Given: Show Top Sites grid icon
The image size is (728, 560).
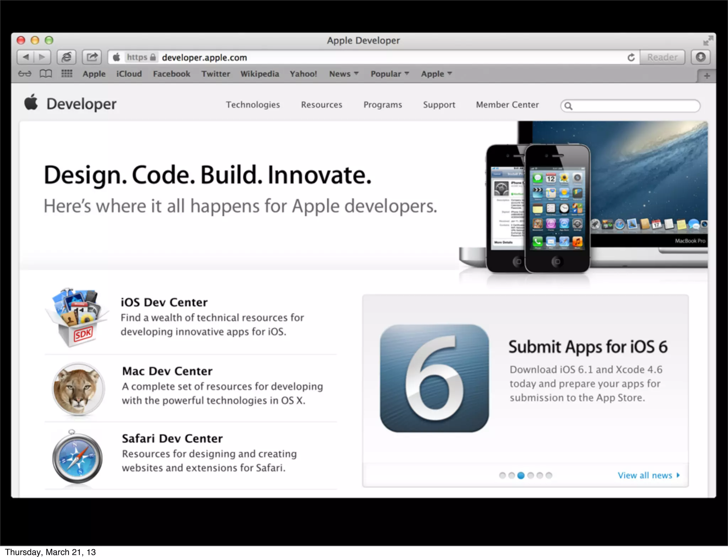Looking at the screenshot, I should (67, 74).
